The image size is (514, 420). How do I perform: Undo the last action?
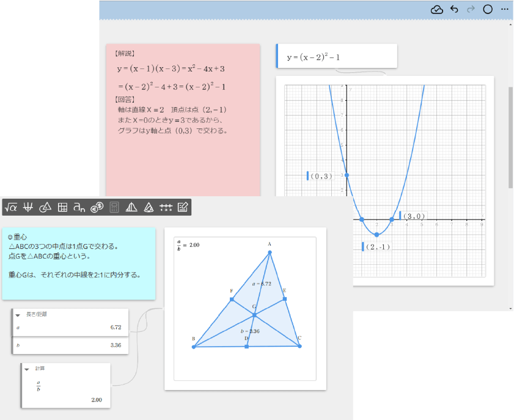pyautogui.click(x=453, y=9)
